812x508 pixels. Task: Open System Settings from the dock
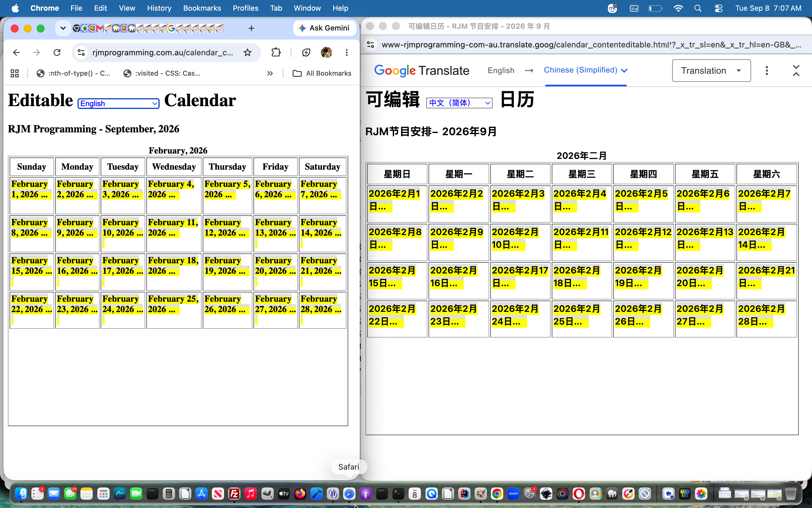tap(529, 494)
